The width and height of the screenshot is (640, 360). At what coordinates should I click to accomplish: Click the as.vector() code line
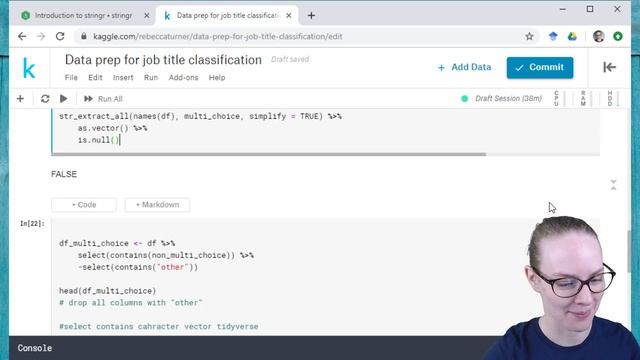[x=112, y=128]
